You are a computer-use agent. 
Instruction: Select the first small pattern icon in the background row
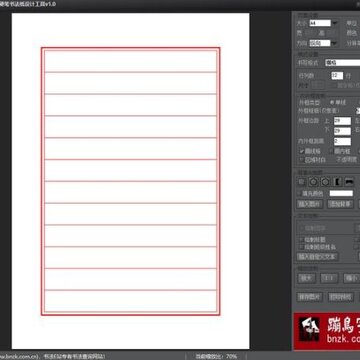(302, 182)
